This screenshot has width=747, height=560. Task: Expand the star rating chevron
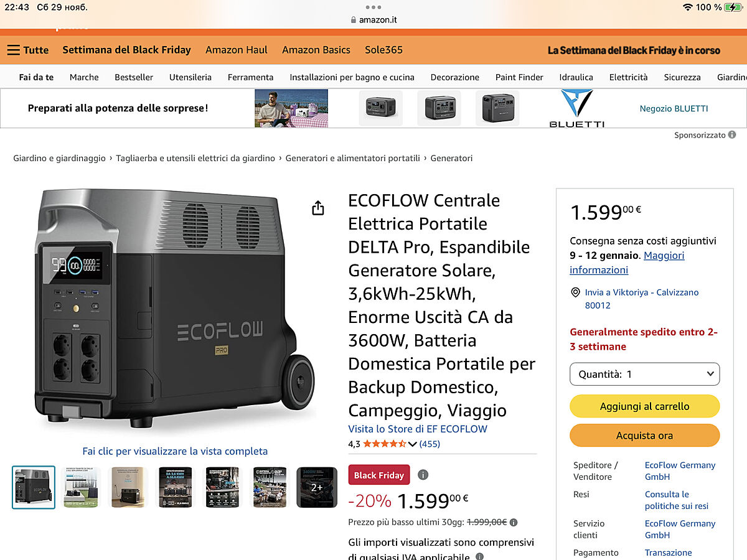pos(412,444)
